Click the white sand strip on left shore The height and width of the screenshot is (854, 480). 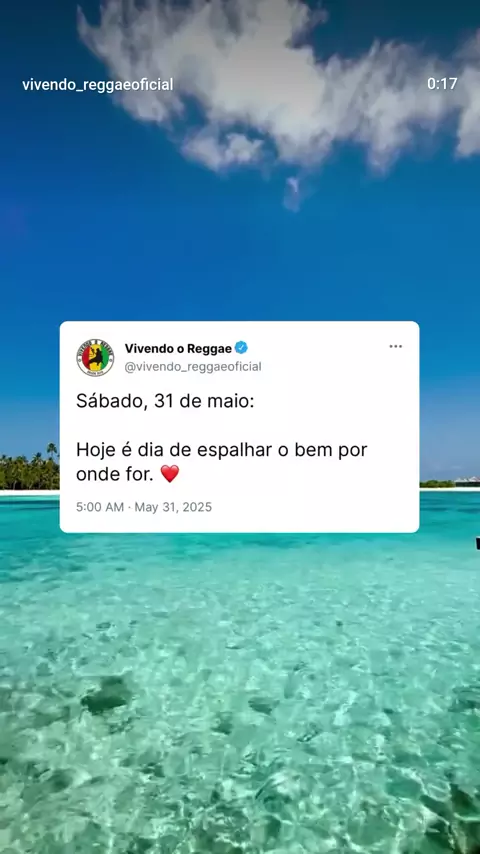click(29, 492)
